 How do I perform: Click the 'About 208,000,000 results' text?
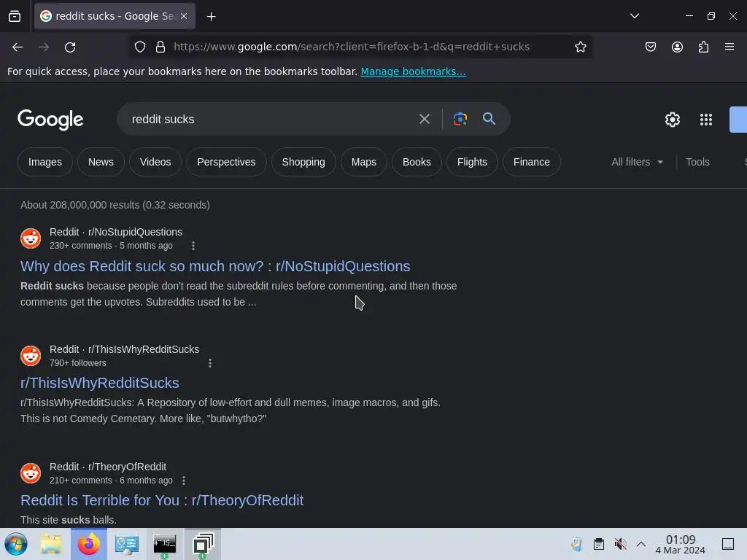pyautogui.click(x=115, y=205)
